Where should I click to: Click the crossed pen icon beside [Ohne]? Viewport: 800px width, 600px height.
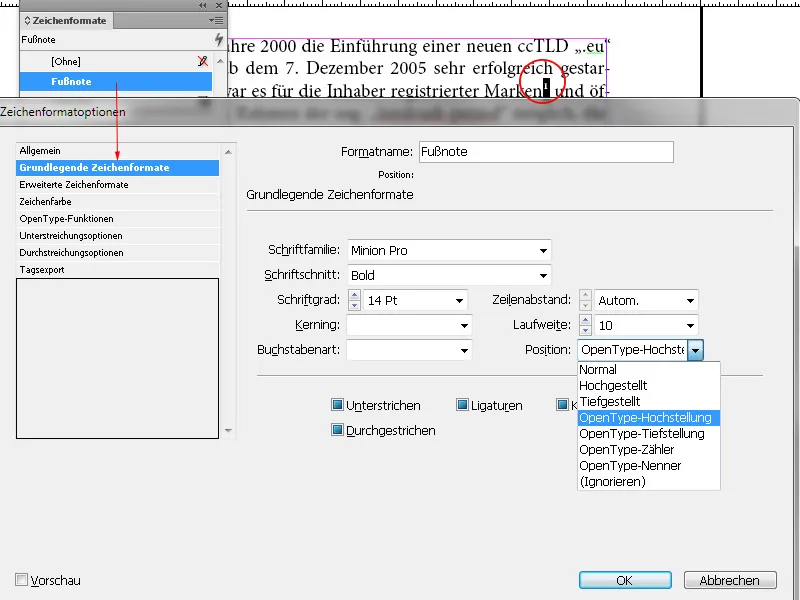point(203,61)
